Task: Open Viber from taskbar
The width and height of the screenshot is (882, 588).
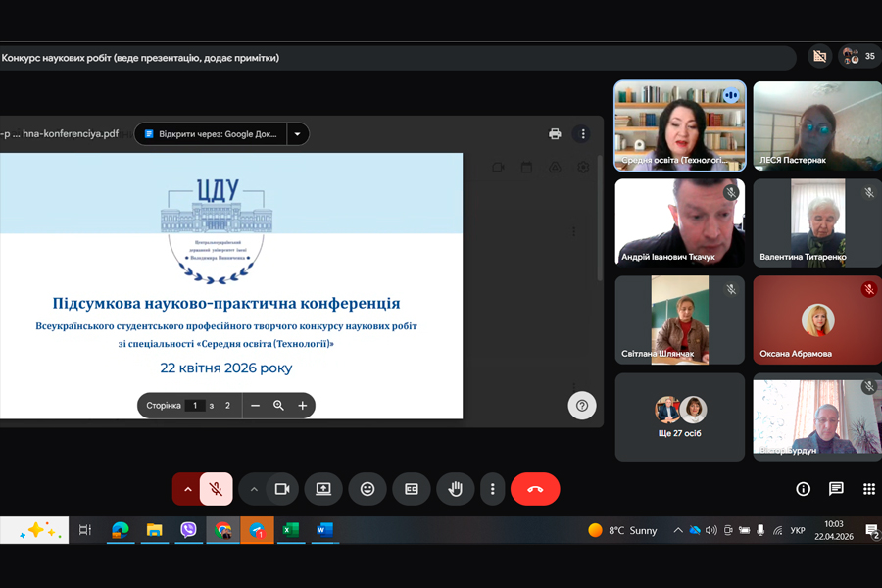Action: click(x=188, y=530)
